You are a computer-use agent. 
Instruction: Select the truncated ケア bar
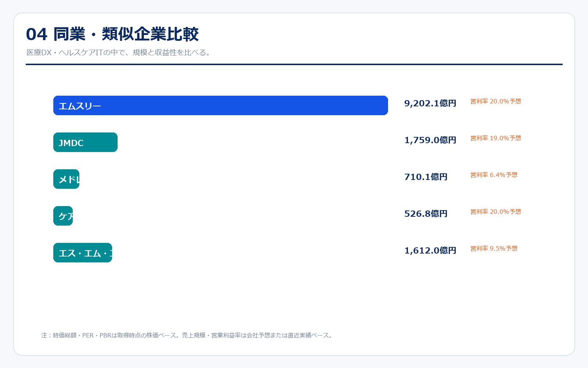coord(63,216)
